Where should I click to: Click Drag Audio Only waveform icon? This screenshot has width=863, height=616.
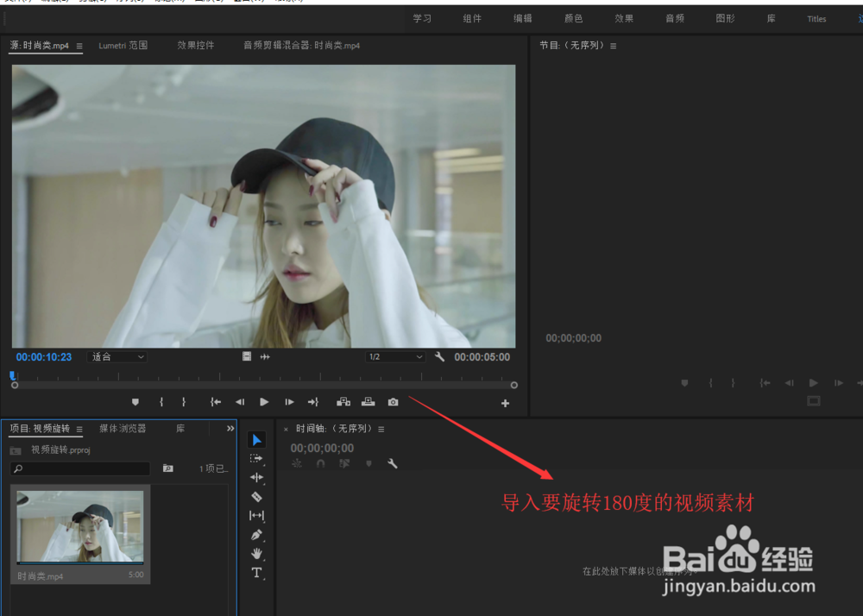[x=265, y=356]
